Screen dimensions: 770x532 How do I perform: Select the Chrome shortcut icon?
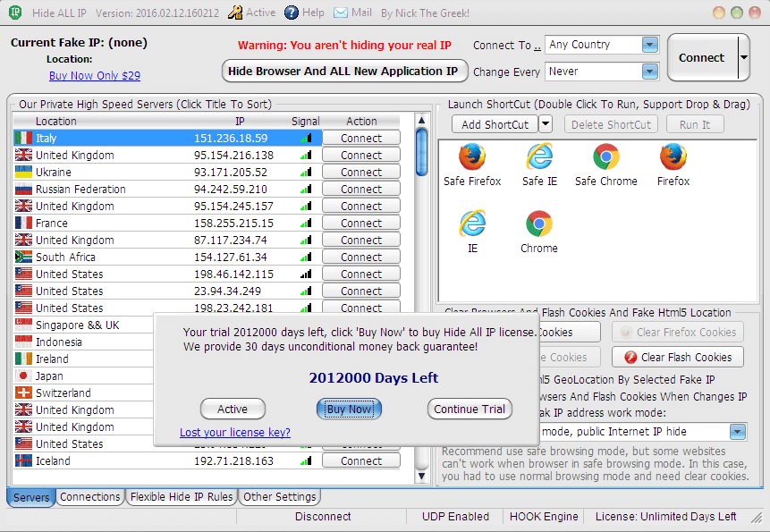pos(538,224)
